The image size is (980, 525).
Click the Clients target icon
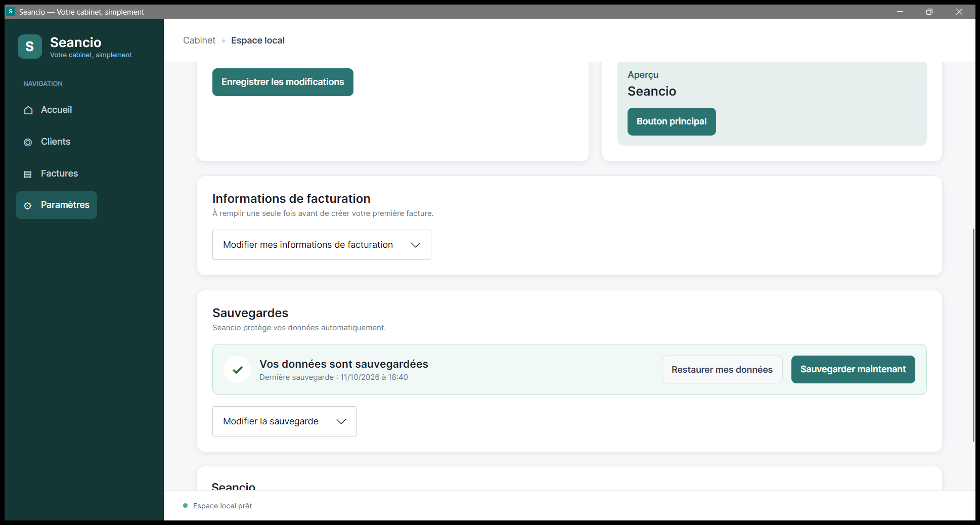[x=28, y=143]
